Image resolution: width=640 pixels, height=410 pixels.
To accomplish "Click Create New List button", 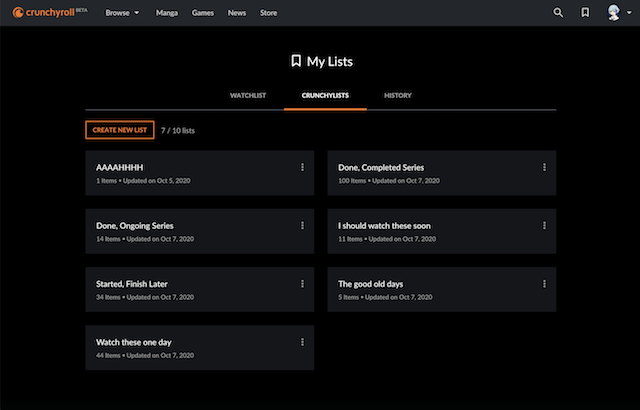I will click(120, 130).
